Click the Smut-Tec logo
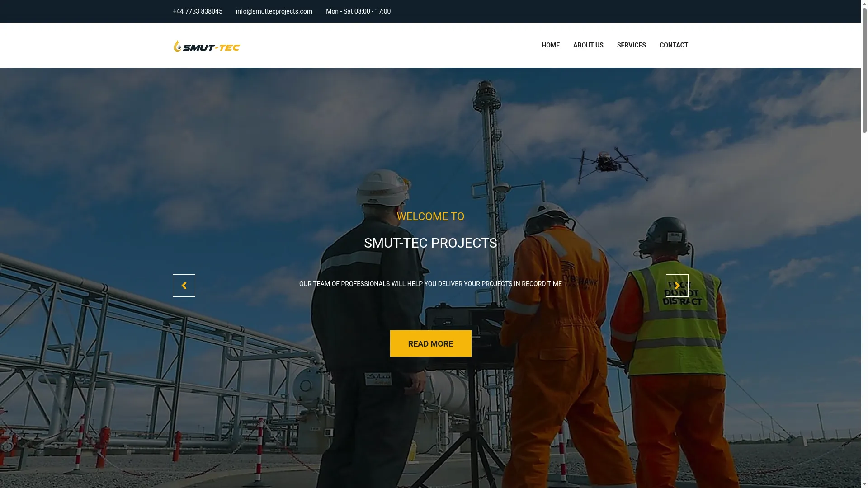Image resolution: width=868 pixels, height=488 pixels. 207,46
